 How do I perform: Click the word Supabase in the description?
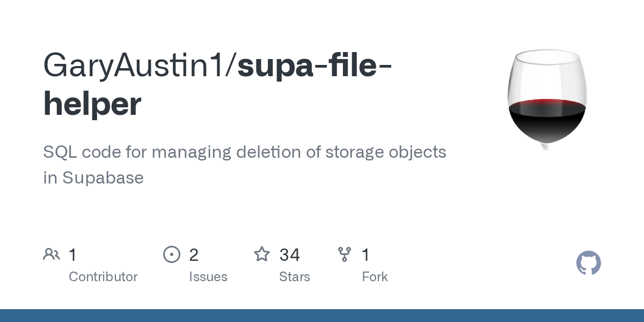[x=103, y=178]
